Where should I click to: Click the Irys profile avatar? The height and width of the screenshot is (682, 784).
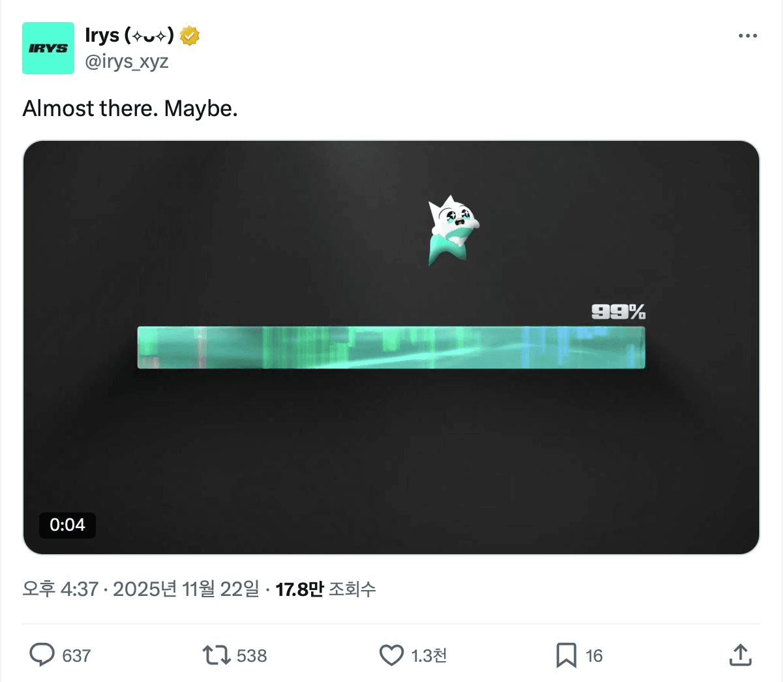coord(48,48)
